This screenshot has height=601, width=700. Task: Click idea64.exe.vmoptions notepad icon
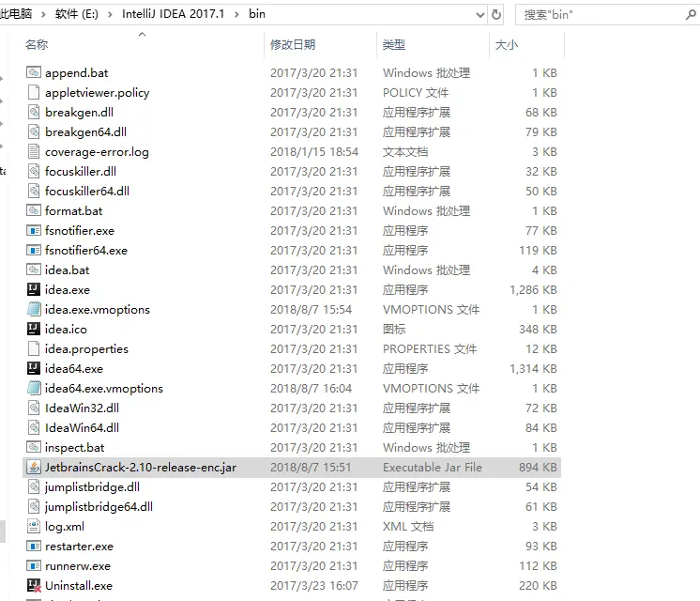[x=34, y=388]
